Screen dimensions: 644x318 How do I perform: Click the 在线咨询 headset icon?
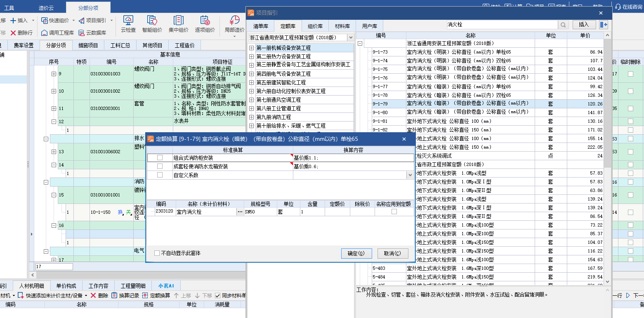(x=618, y=7)
